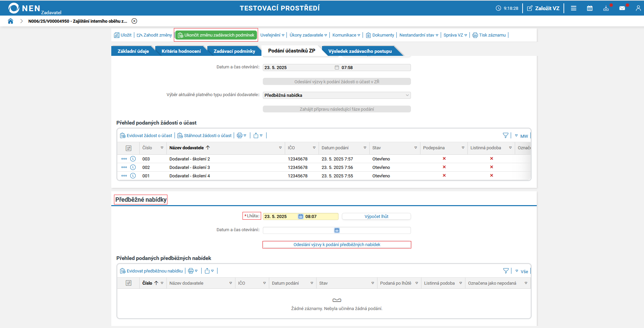Open the hamburger menu in header

click(x=574, y=8)
